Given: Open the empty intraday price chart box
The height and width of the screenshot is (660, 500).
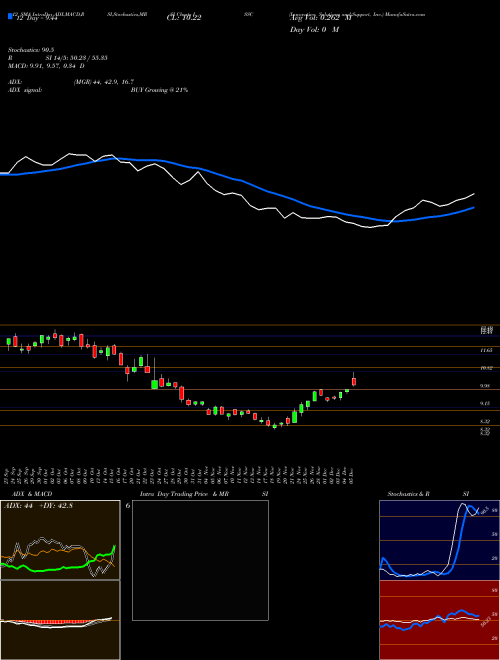Looking at the screenshot, I should tap(200, 560).
